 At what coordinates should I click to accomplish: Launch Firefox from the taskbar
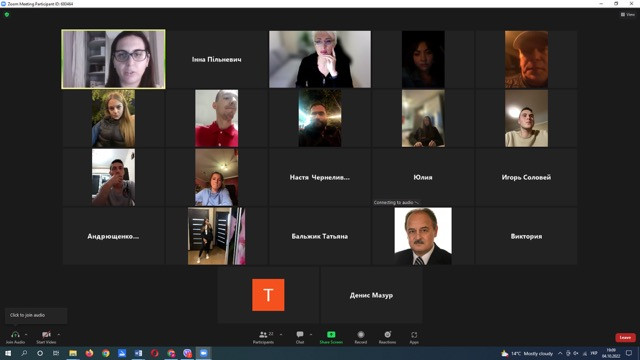89,353
